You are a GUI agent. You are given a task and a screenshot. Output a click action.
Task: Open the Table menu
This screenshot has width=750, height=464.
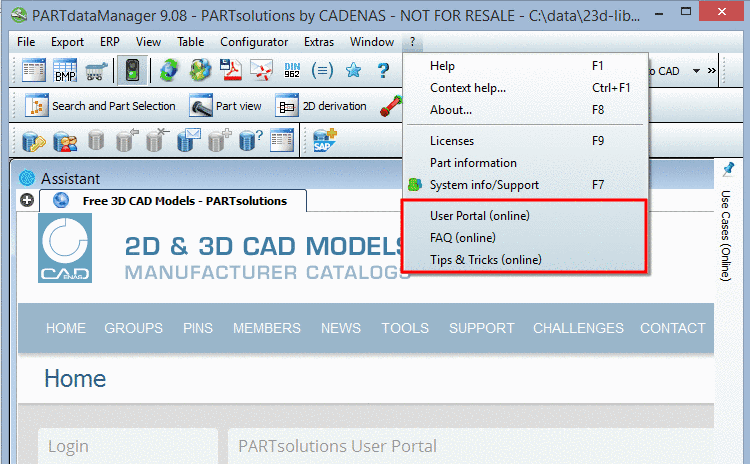click(x=190, y=42)
